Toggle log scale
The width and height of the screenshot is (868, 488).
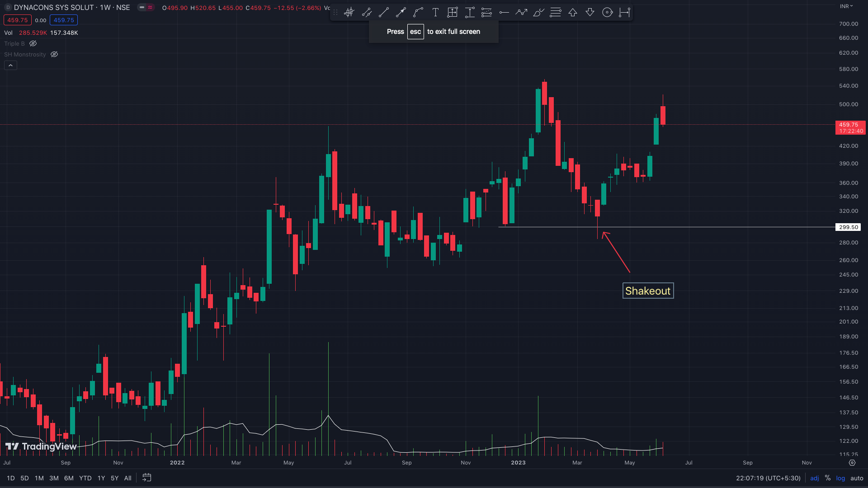click(x=840, y=478)
